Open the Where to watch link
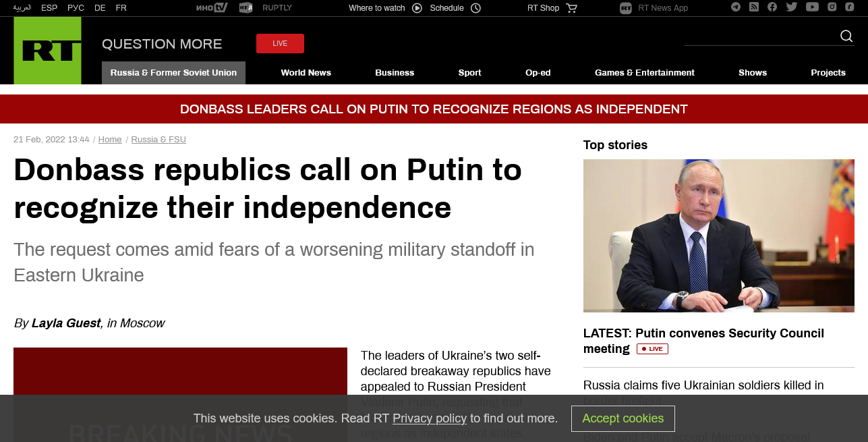The width and height of the screenshot is (868, 442). [377, 8]
